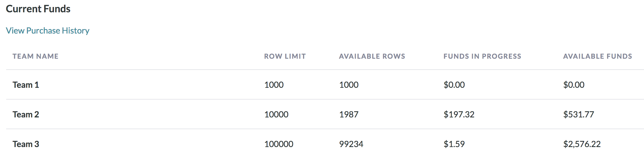Click the Available Rows column header

[372, 56]
